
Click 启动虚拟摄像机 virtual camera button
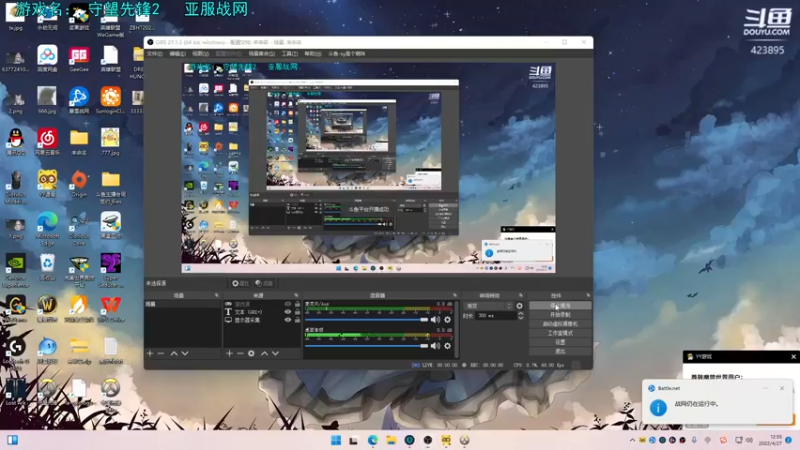click(x=560, y=324)
